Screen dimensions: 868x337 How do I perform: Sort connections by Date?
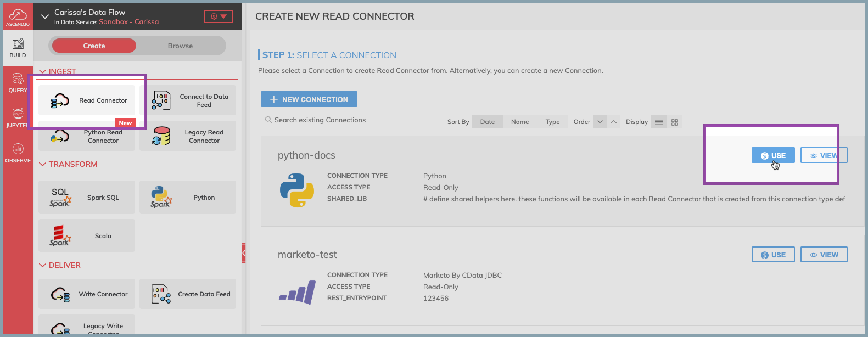point(488,122)
